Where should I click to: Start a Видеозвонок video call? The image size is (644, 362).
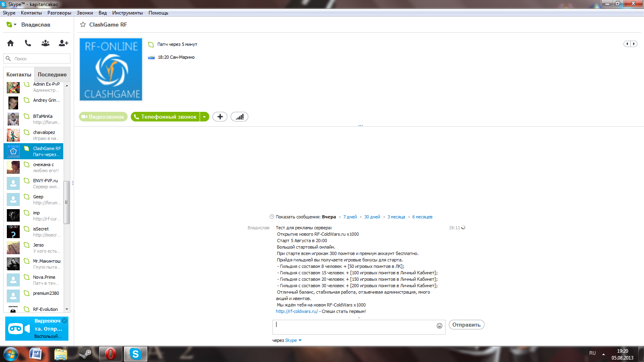pos(103,117)
